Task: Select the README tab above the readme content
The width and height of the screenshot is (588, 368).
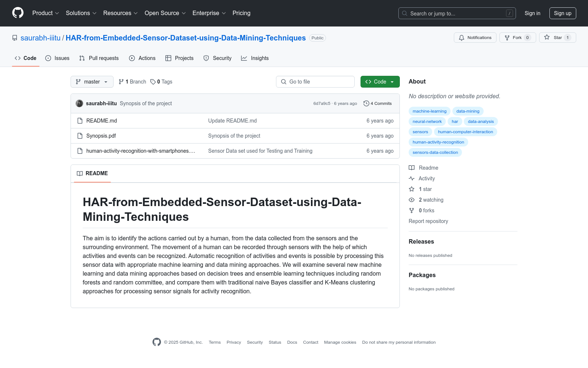Action: coord(92,173)
